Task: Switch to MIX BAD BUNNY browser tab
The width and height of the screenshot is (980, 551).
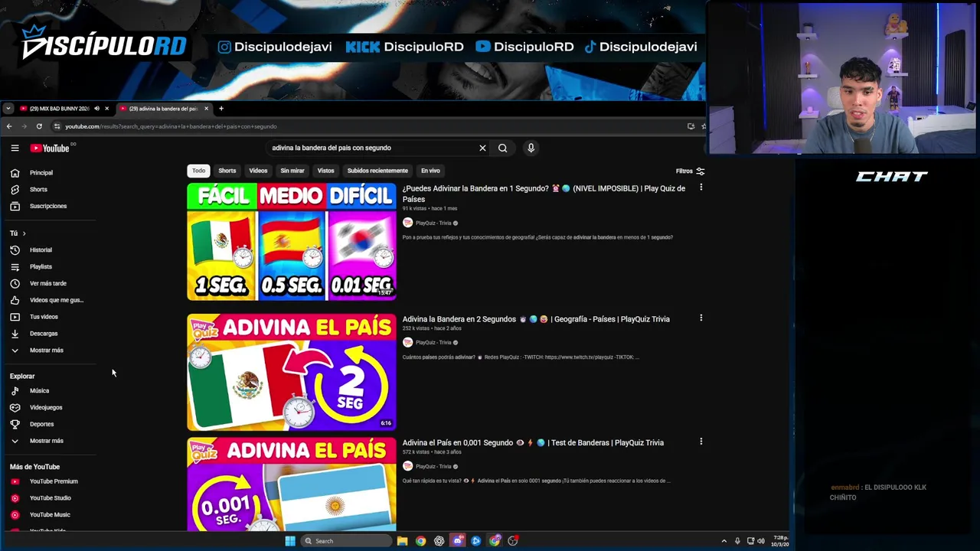Action: (x=58, y=109)
